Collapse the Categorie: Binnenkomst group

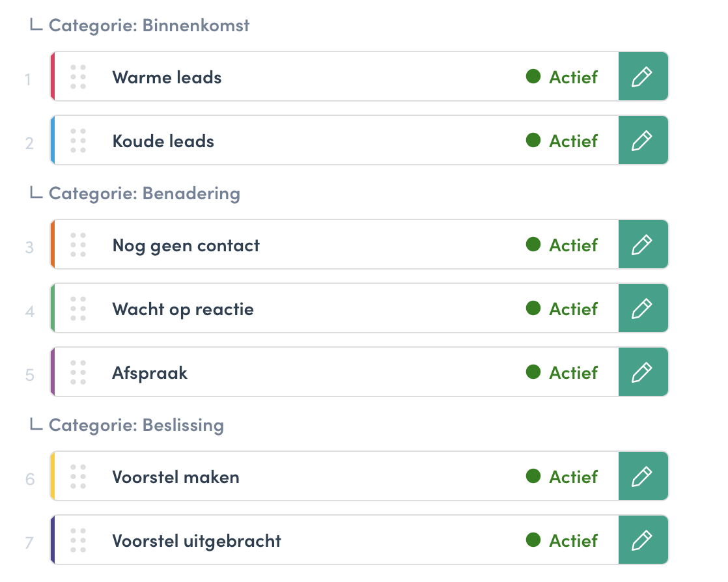click(140, 25)
